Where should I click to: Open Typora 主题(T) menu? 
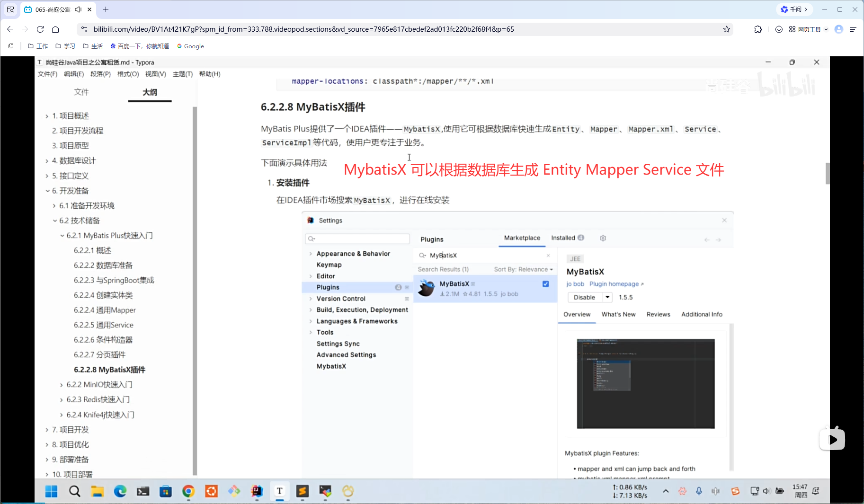183,74
